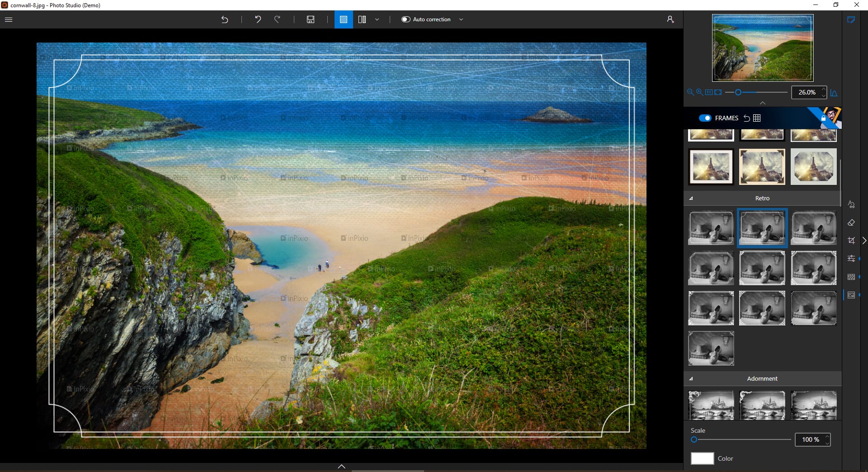Increase zoom with the up stepper

point(824,90)
